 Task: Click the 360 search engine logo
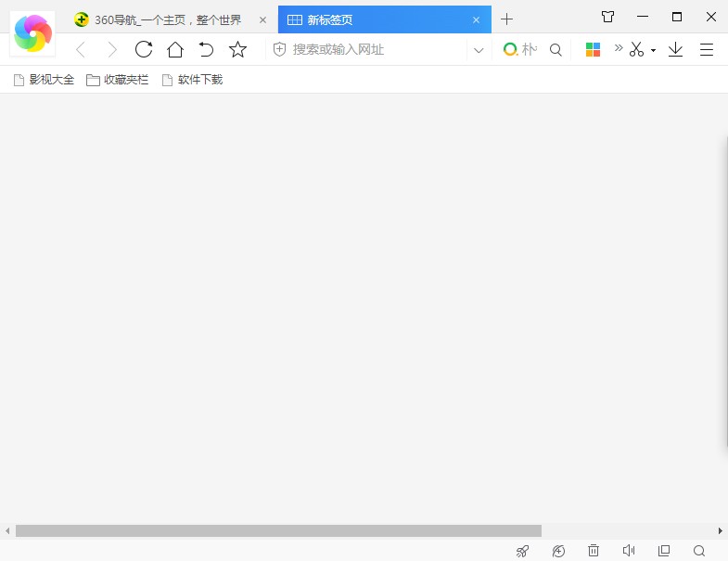(510, 49)
